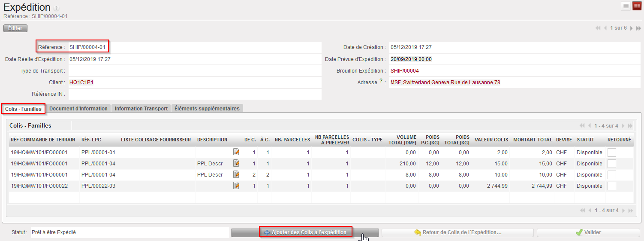Viewport: 644px width, 241px height.
Task: Open the Document d'Information tab
Action: point(78,109)
